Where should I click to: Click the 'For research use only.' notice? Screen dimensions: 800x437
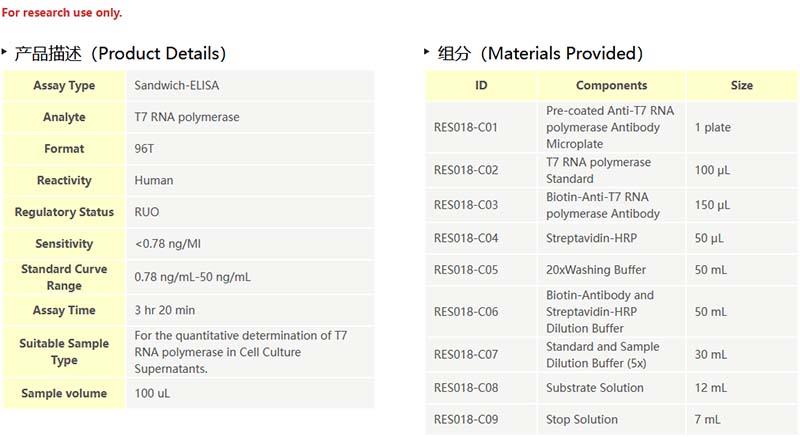[62, 13]
